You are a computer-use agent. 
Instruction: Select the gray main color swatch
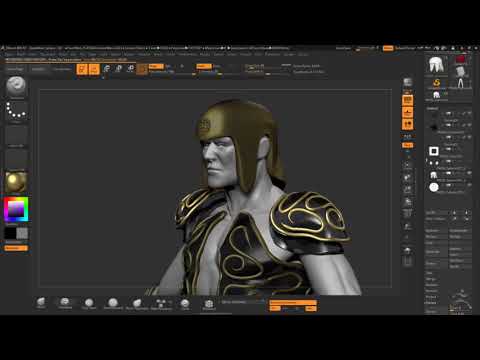(x=22, y=233)
